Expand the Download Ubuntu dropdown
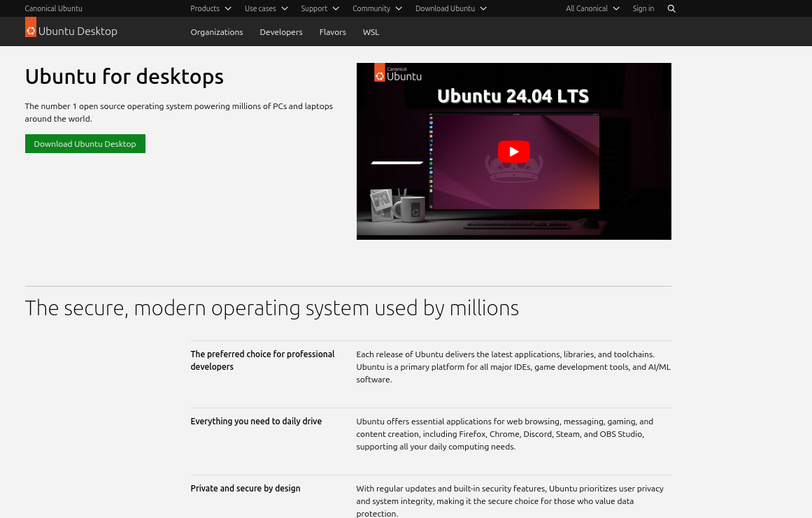The image size is (812, 518). point(451,8)
